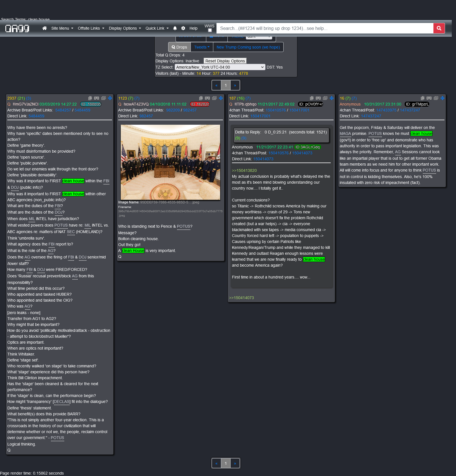
Task: Click the goggles icon on drop 2937
Action: click(x=97, y=98)
